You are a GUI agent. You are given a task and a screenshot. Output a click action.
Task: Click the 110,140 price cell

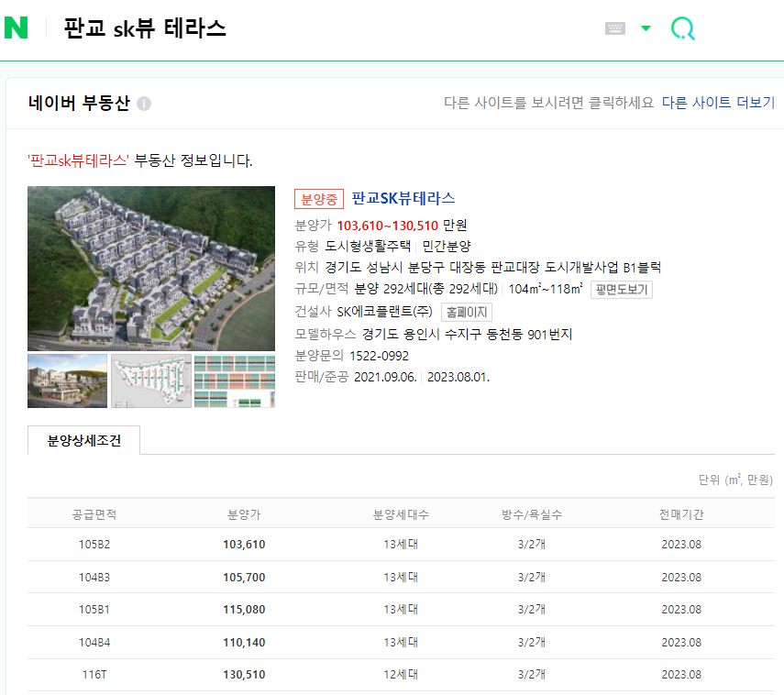point(244,643)
